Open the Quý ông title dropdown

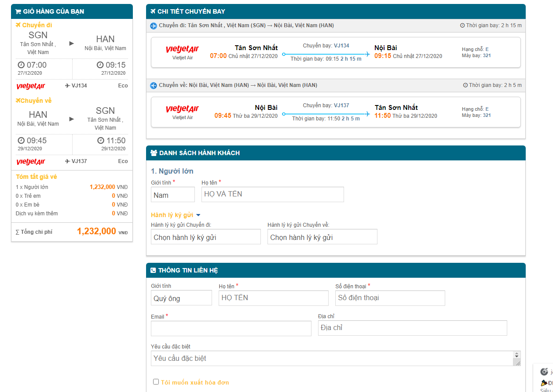tap(181, 298)
